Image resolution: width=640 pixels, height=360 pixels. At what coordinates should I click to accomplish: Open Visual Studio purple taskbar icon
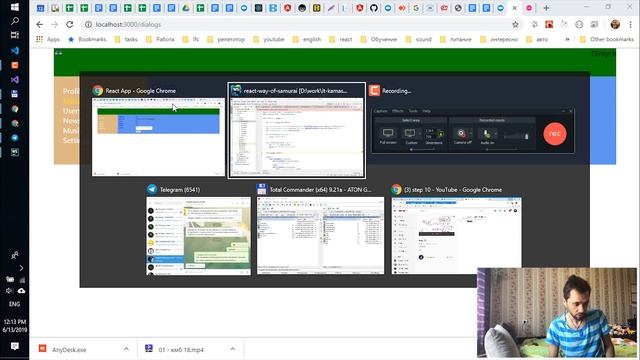coord(15,80)
